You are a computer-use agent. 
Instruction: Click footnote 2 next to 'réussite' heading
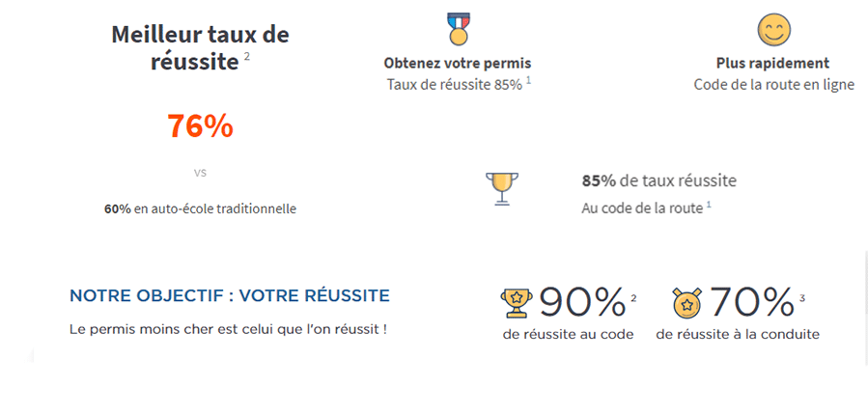tap(247, 56)
